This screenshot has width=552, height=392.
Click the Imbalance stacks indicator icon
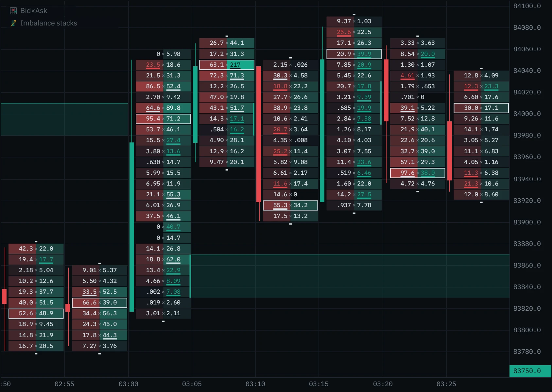tap(13, 23)
